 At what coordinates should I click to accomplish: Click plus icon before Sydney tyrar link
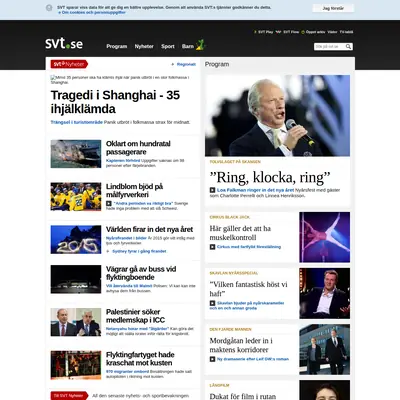coord(108,251)
